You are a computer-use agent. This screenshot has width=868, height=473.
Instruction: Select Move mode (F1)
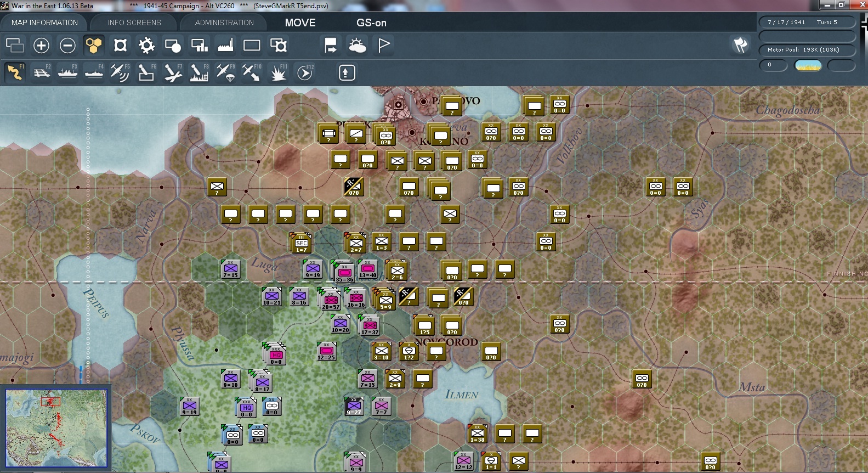pos(15,72)
